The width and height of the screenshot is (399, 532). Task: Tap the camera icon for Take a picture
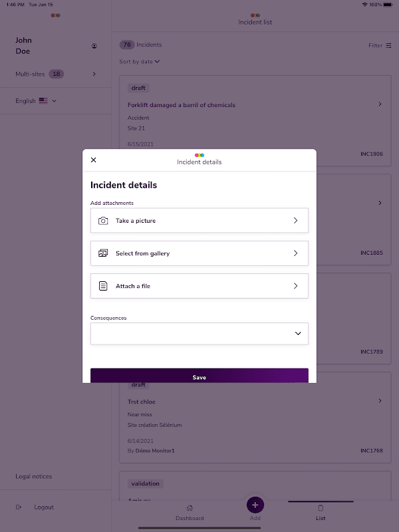(103, 221)
